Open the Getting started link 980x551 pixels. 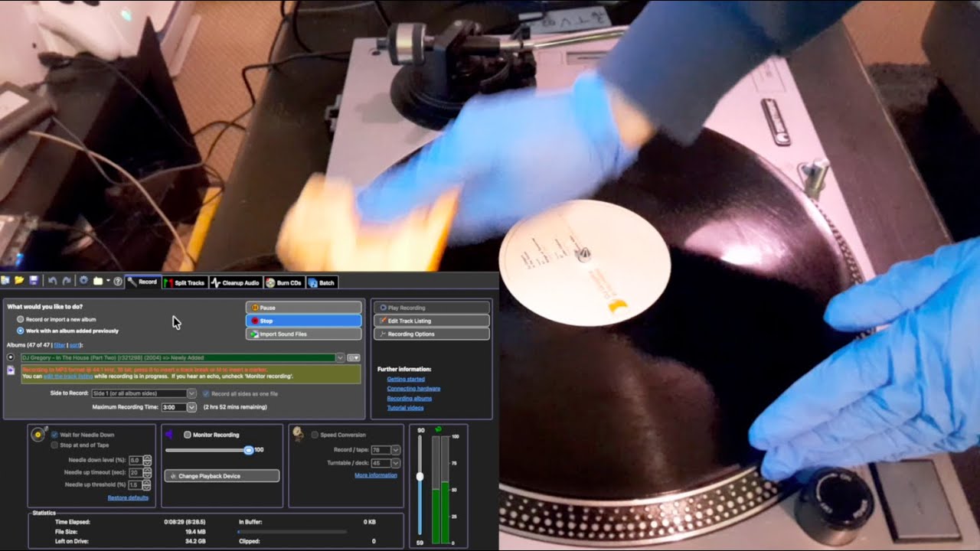coord(406,379)
